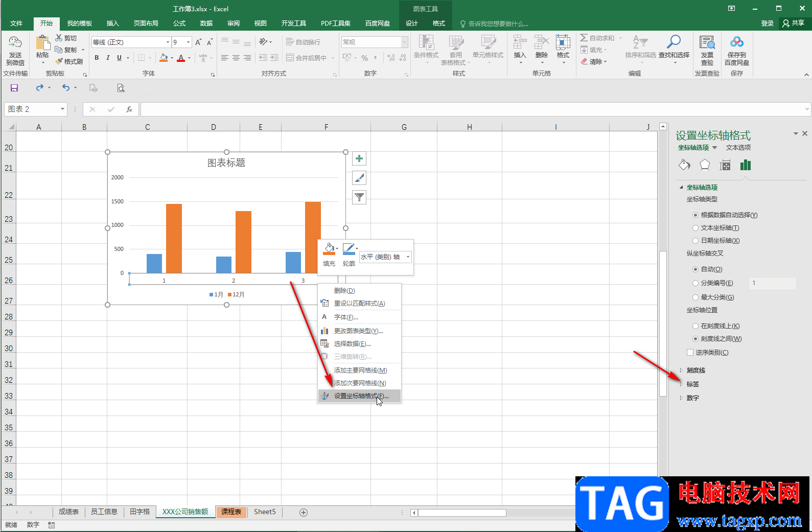This screenshot has height=532, width=812.
Task: Add a new sheet with plus icon
Action: coord(304,512)
